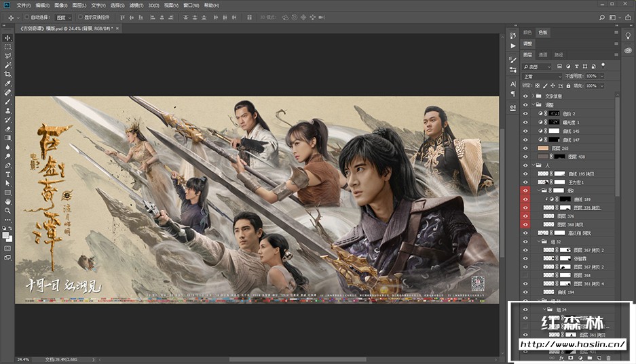Screen dimensions: 636x364
Task: Open the Actions panel play icon
Action: point(512,45)
